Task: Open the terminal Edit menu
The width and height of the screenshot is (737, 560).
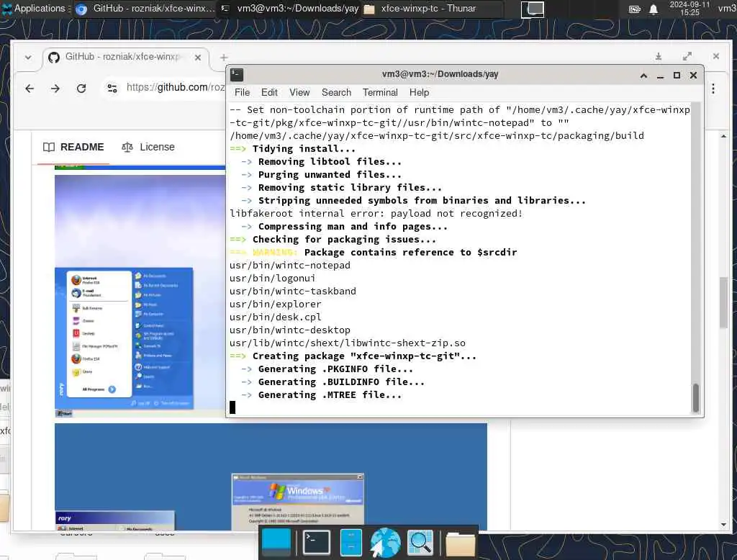Action: [x=269, y=93]
